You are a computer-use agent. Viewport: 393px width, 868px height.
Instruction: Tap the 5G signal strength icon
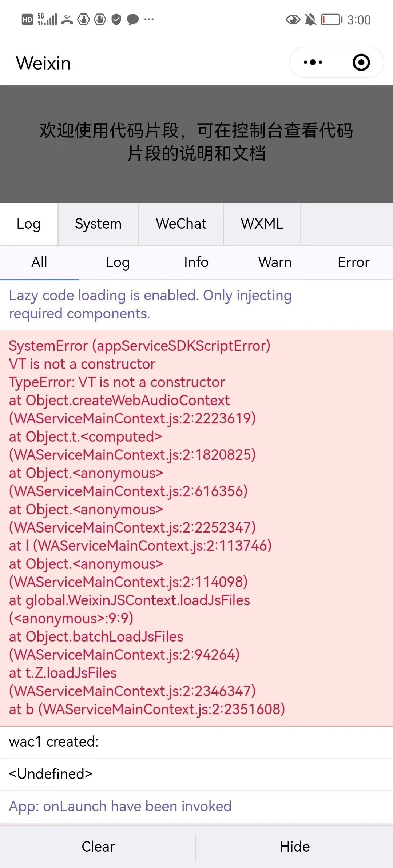(x=47, y=19)
